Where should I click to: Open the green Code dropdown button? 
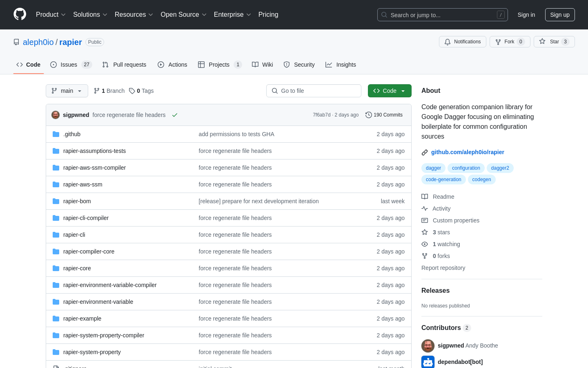(390, 91)
